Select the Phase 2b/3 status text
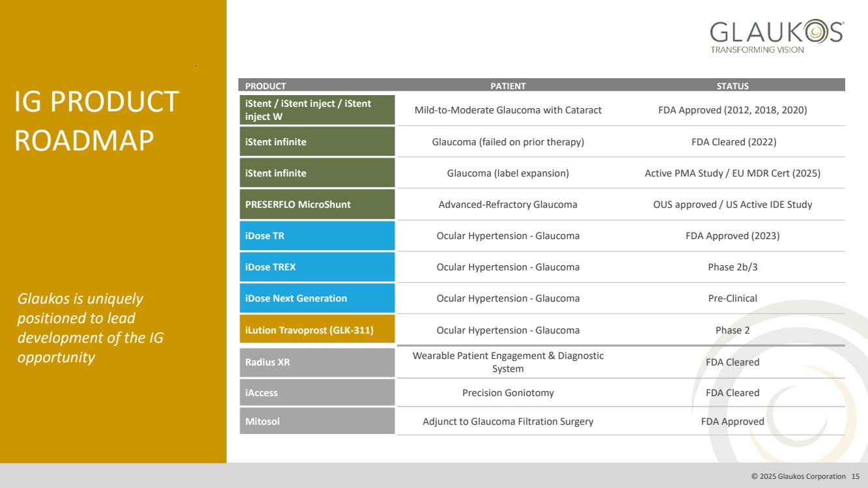Viewport: 868px width, 488px height. tap(733, 267)
